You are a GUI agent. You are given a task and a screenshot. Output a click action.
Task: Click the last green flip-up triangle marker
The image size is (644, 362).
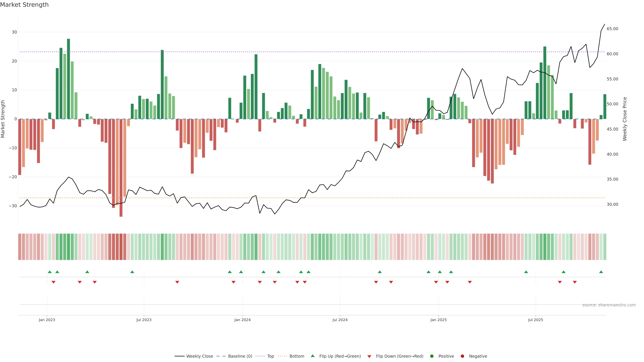pos(601,272)
